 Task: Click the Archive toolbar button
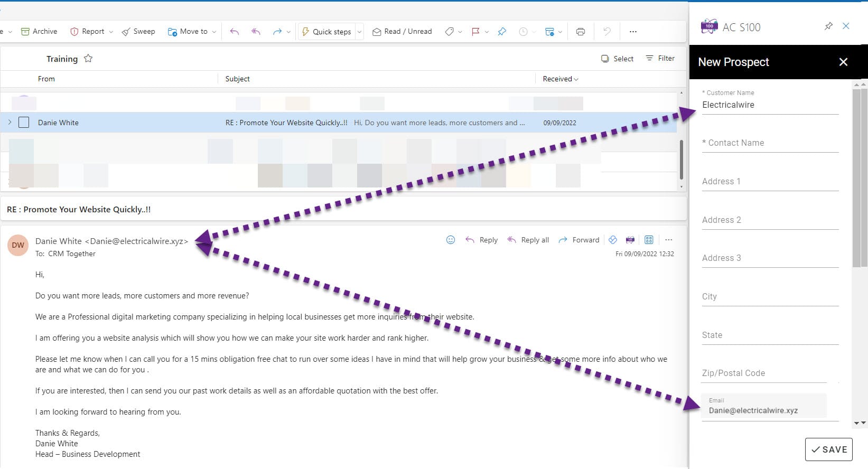tap(39, 32)
